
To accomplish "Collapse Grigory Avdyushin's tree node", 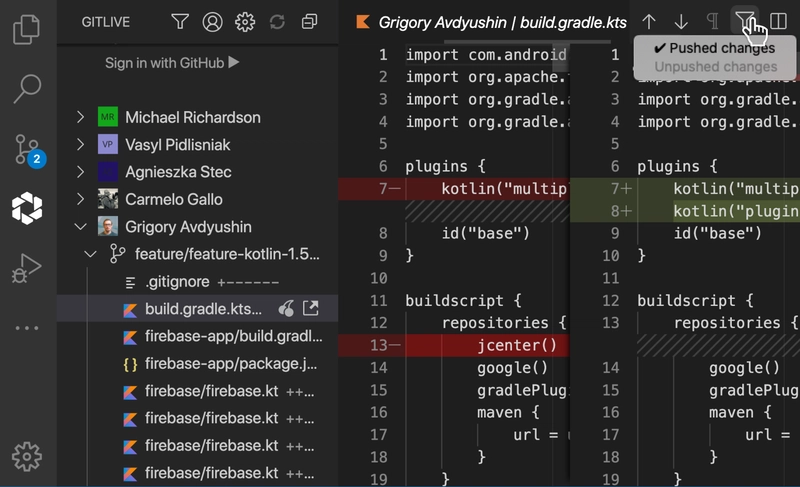I will pyautogui.click(x=80, y=227).
